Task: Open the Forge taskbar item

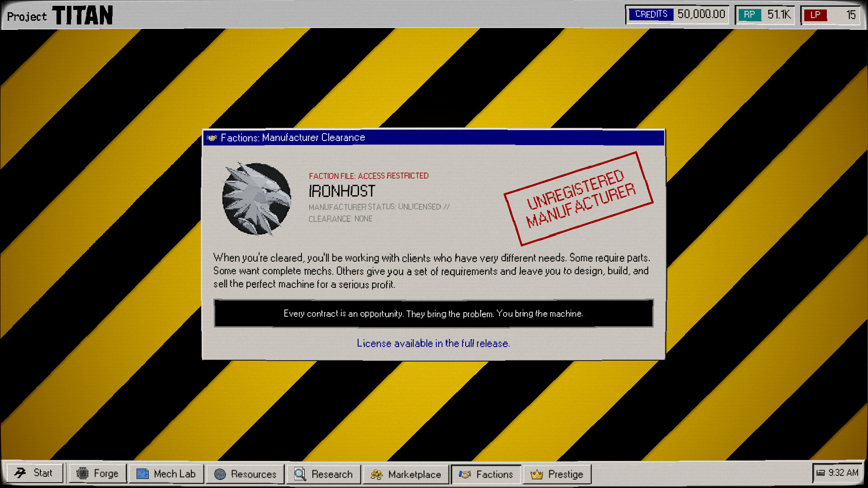Action: pos(97,474)
